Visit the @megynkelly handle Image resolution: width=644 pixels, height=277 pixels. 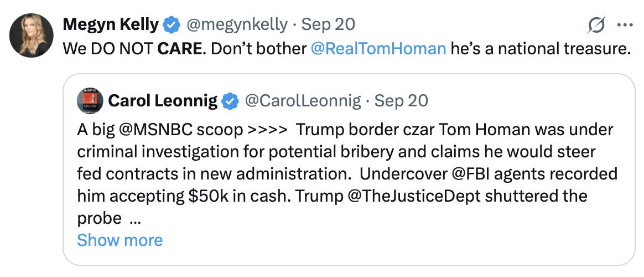[x=237, y=25]
